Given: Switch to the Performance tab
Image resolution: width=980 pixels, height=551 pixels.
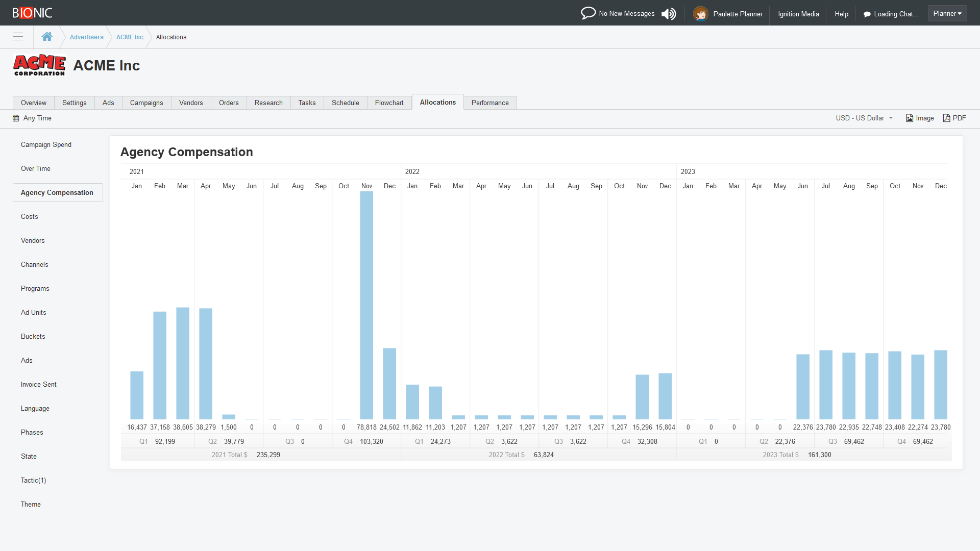Looking at the screenshot, I should pos(489,103).
